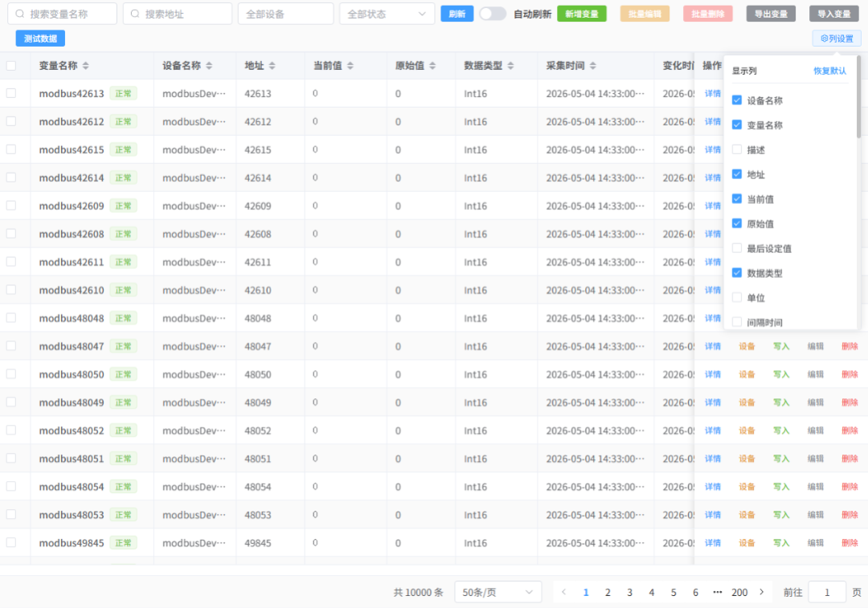The width and height of the screenshot is (868, 608).
Task: Uncheck 数据类型 in display columns
Action: [737, 273]
